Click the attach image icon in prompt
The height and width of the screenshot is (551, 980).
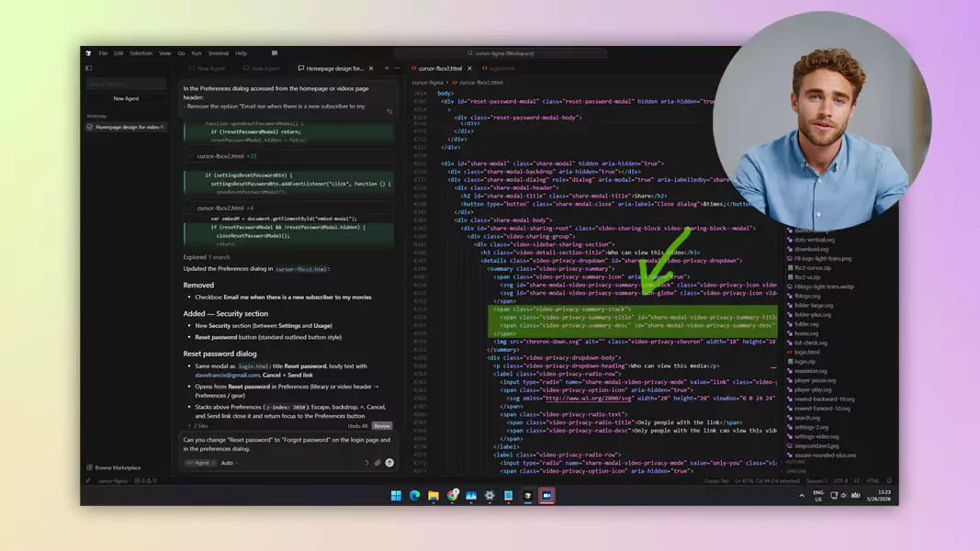coord(377,463)
